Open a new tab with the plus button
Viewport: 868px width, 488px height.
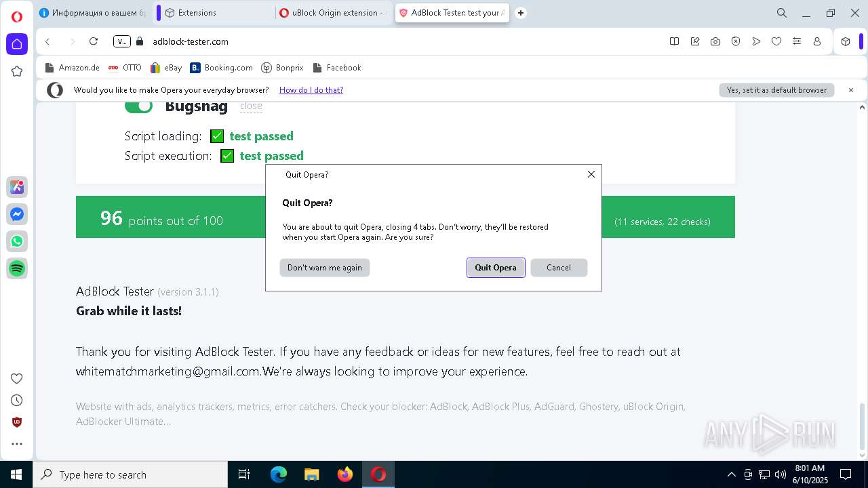point(521,13)
